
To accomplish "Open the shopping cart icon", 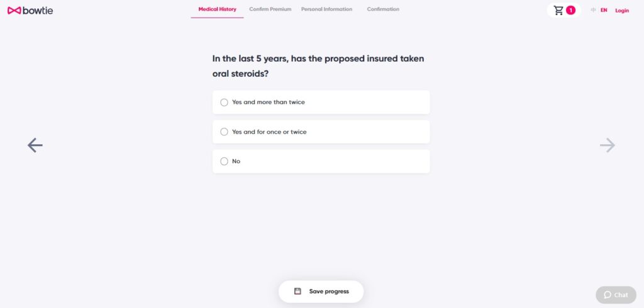I will coord(558,10).
